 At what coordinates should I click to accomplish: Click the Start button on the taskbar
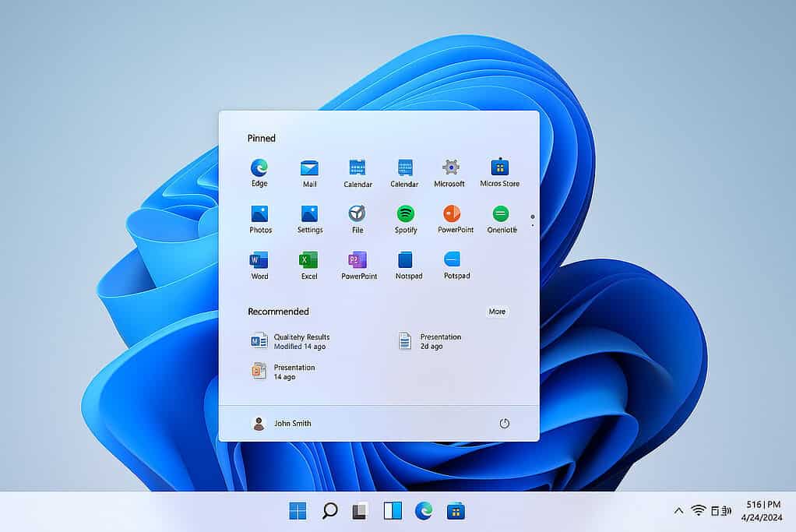(298, 511)
